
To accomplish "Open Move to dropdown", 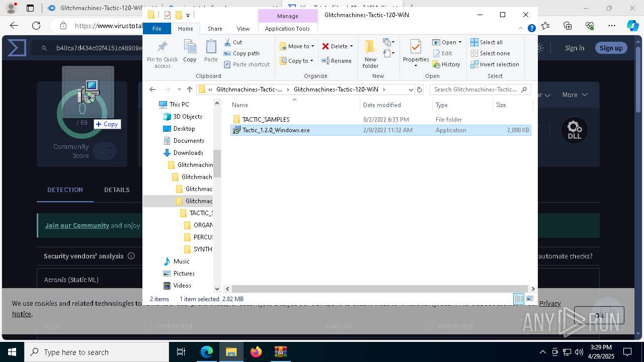I will 297,46.
